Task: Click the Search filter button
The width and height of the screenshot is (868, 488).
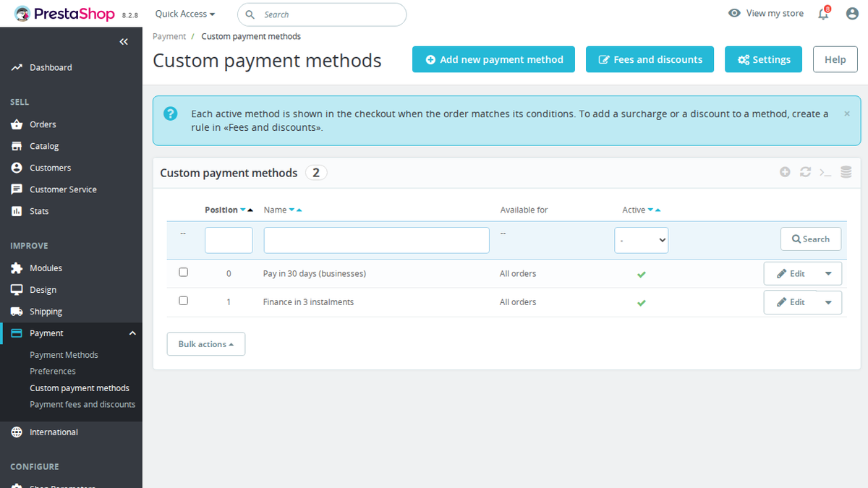Action: click(x=811, y=239)
